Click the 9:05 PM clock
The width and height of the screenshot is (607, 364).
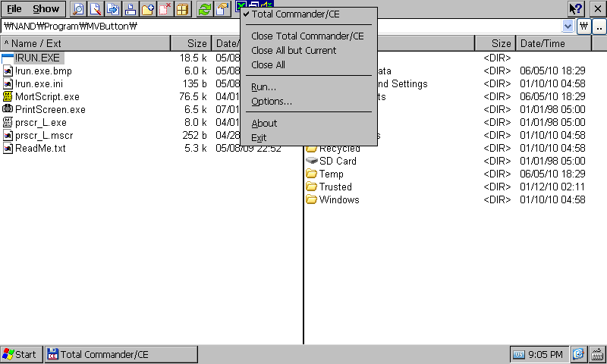click(x=546, y=354)
